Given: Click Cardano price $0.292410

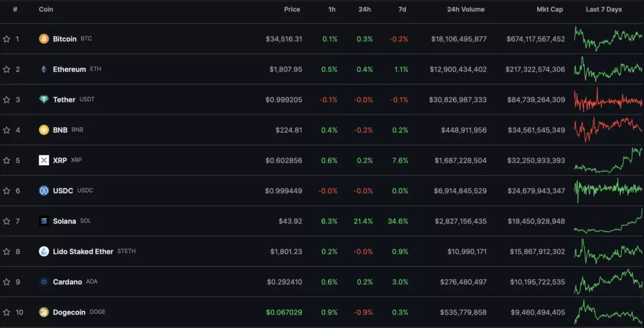Looking at the screenshot, I should tap(285, 282).
